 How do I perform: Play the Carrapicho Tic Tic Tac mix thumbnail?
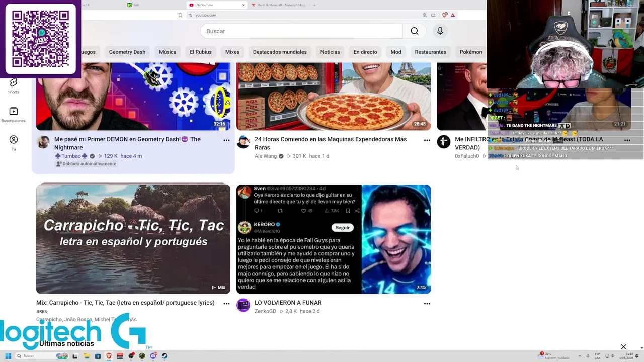(133, 239)
